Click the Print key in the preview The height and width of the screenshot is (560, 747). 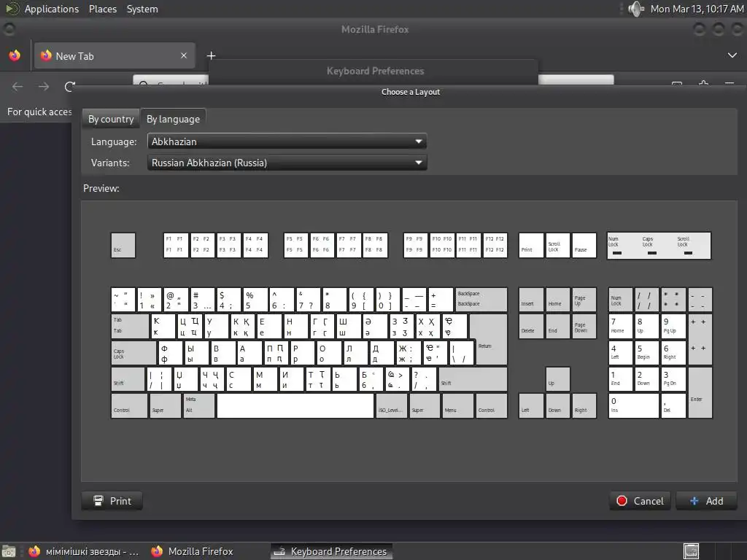531,245
